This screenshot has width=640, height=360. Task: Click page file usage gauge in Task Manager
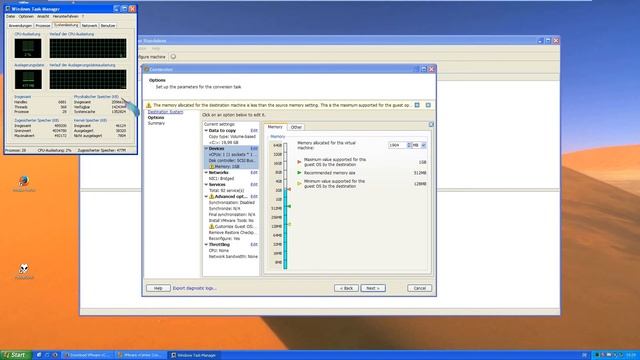point(28,79)
